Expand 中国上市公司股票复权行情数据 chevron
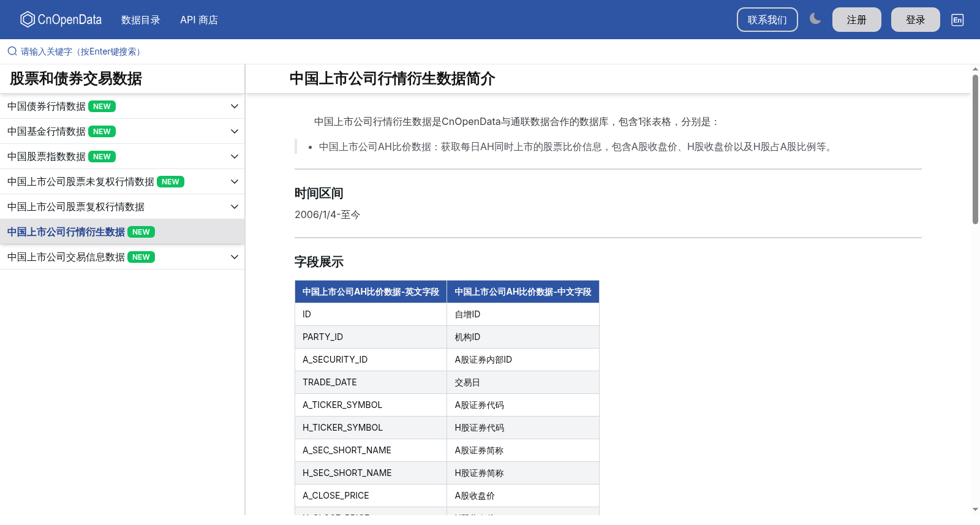Image resolution: width=980 pixels, height=525 pixels. (x=235, y=207)
